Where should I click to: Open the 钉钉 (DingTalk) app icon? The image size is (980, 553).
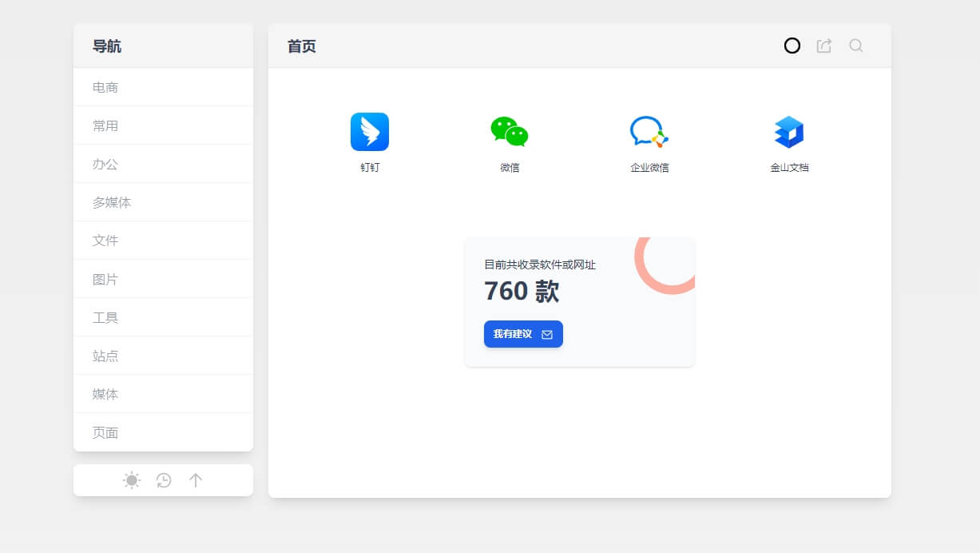[369, 132]
